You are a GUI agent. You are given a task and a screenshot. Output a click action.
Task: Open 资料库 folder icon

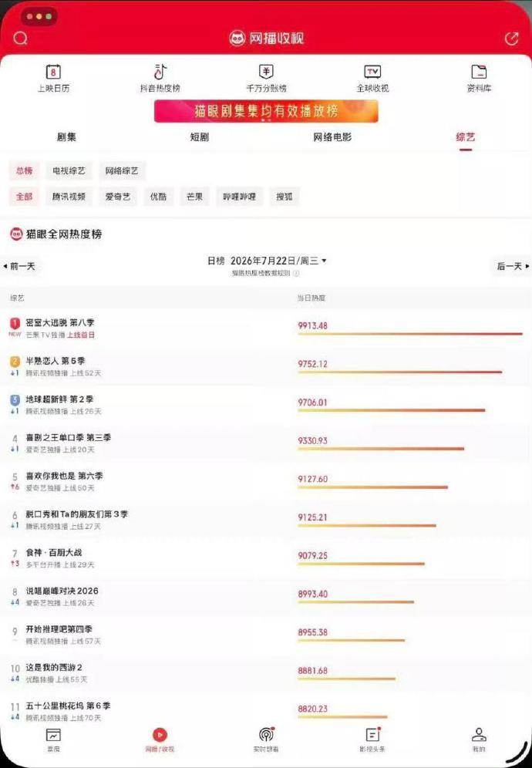click(x=479, y=72)
